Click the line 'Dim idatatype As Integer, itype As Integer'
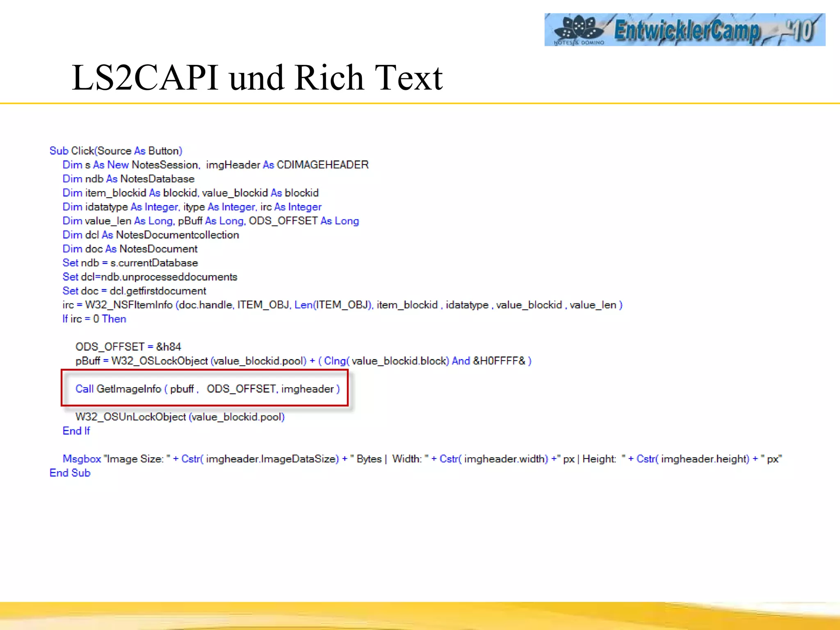 click(x=192, y=207)
